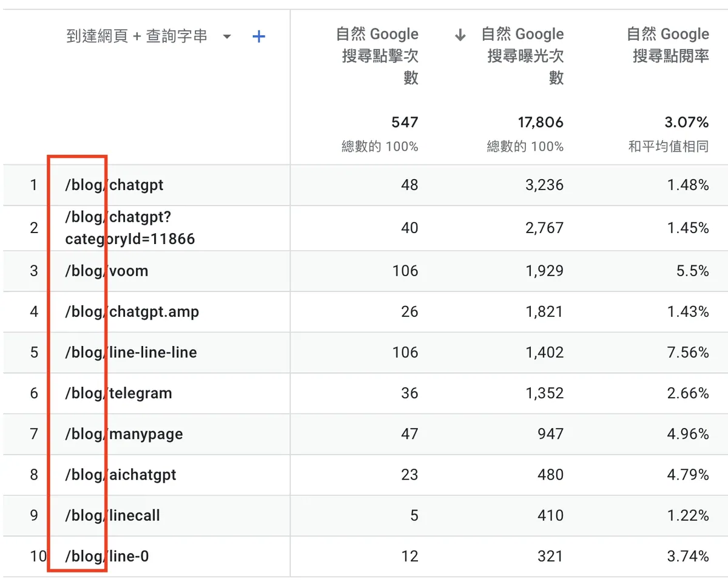Screen dimensions: 728x584
Task: Select the /blog/chatgpt row path
Action: tap(115, 185)
